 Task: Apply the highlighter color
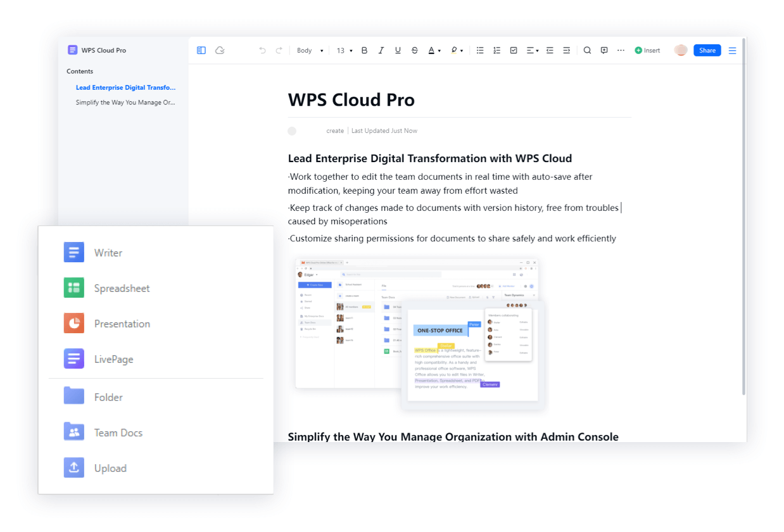[x=454, y=51]
